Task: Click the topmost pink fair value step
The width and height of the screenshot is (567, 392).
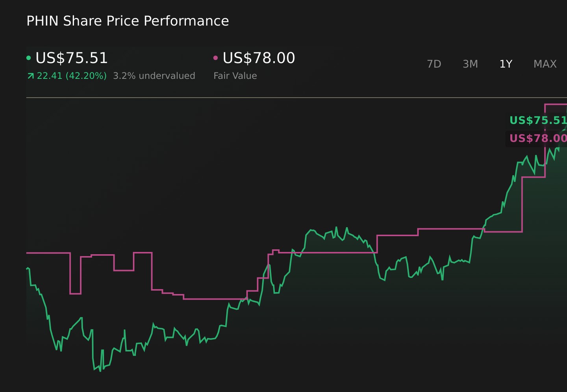Action: [x=556, y=104]
